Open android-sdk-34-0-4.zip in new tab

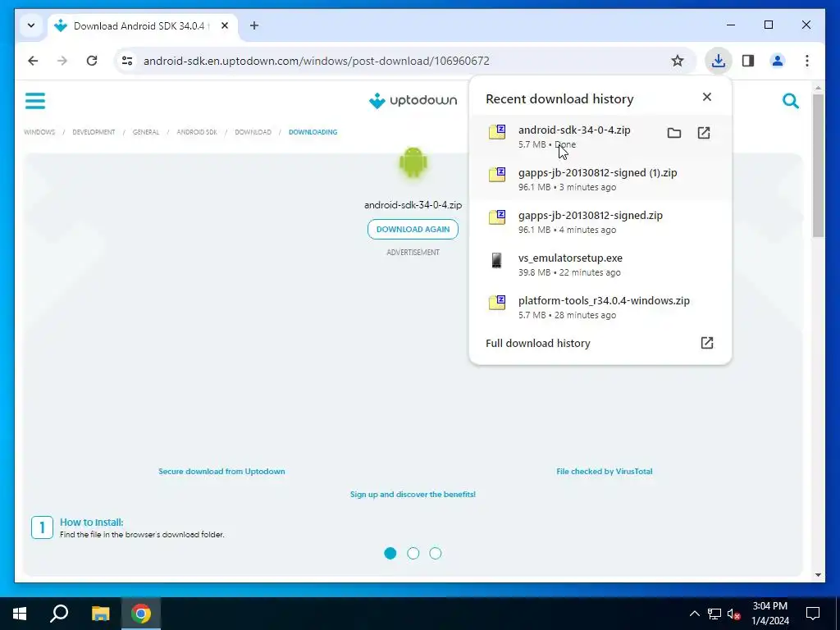[703, 133]
